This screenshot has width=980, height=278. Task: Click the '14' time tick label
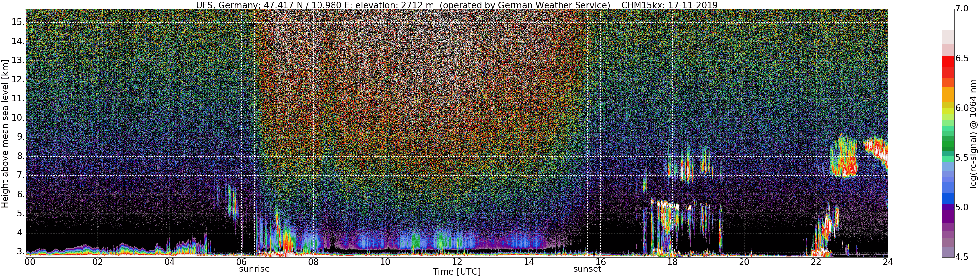coord(529,262)
